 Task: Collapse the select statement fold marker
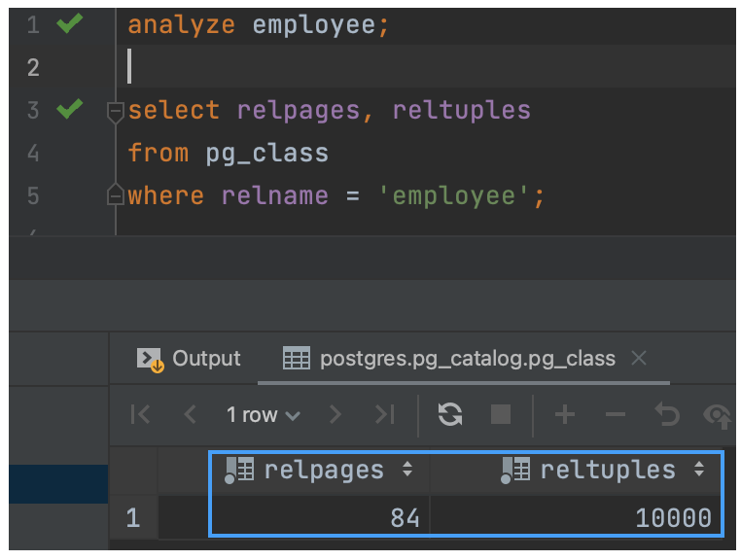[116, 112]
